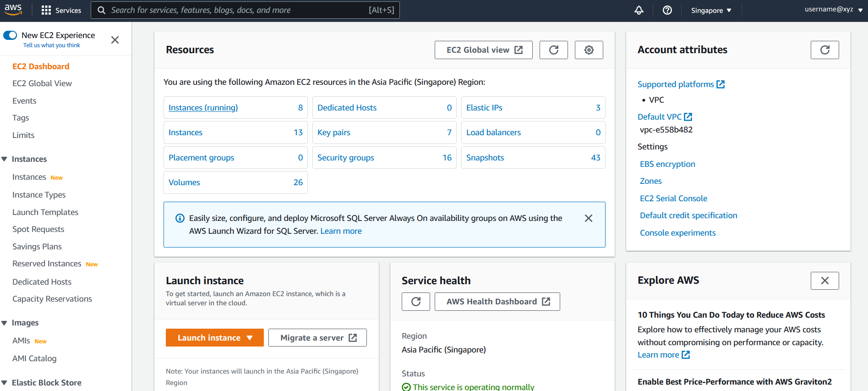This screenshot has width=868, height=391.
Task: Toggle the New EC2 Experience switch
Action: point(10,35)
